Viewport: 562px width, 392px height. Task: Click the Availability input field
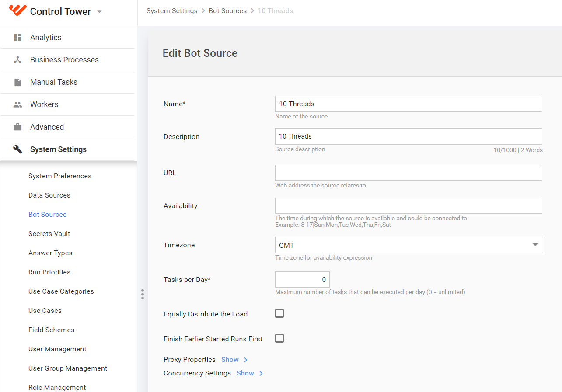(408, 206)
